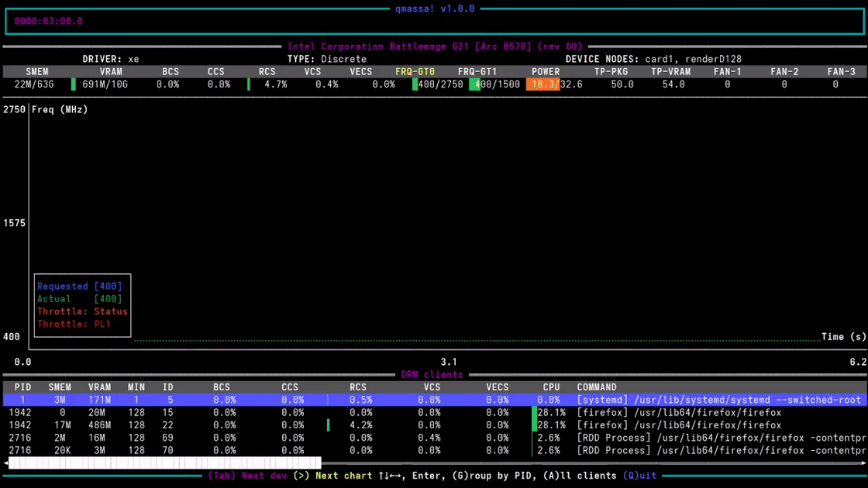
Task: Select the TP-VRAM column header
Action: 670,71
